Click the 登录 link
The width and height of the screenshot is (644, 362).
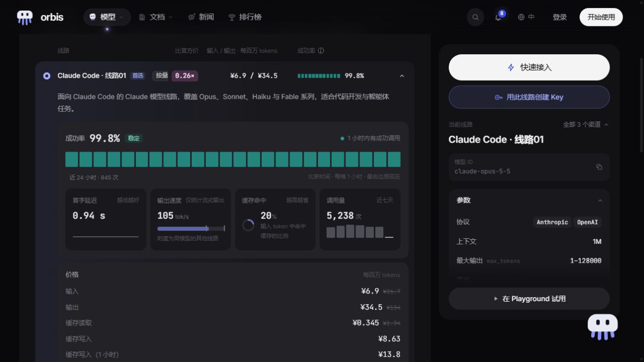[x=560, y=17]
